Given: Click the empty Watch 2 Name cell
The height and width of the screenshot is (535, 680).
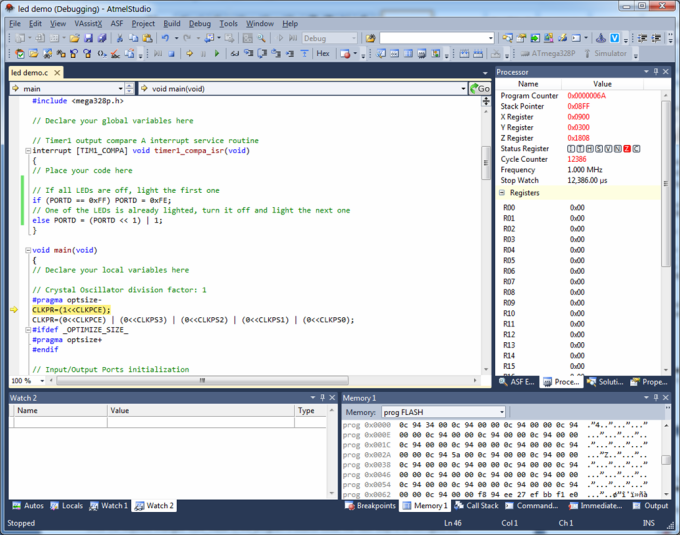Looking at the screenshot, I should [x=60, y=422].
